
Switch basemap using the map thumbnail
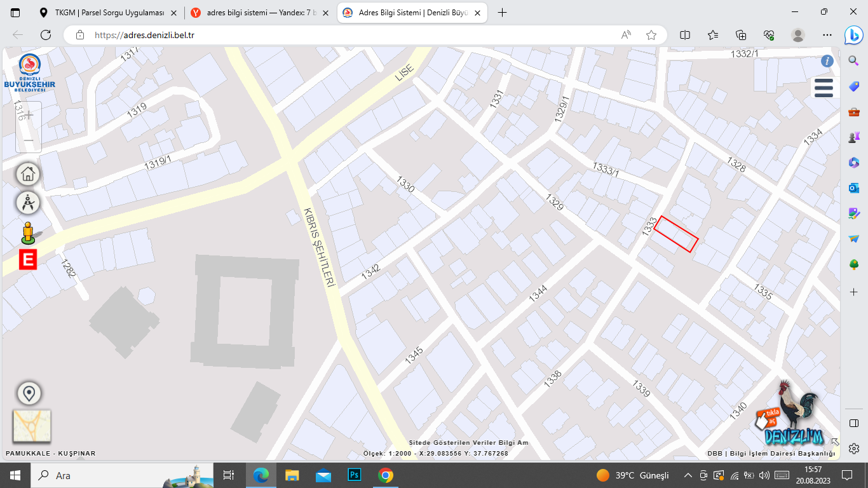click(32, 426)
